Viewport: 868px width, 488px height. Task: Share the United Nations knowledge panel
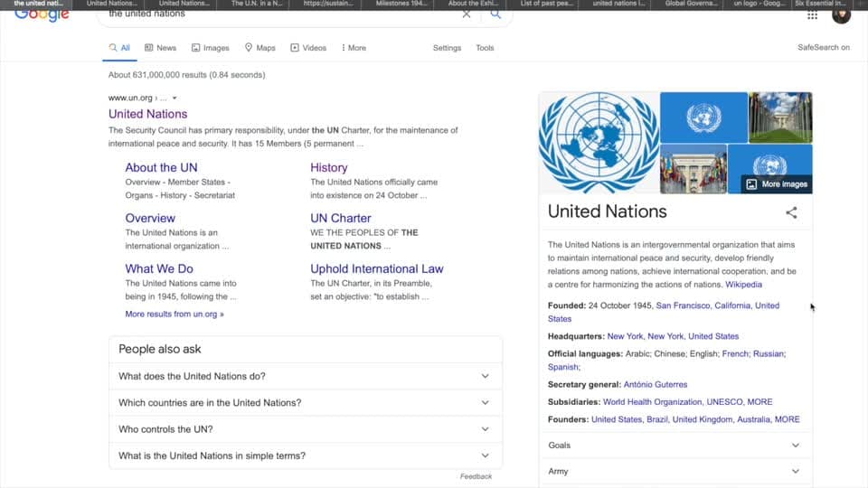792,212
